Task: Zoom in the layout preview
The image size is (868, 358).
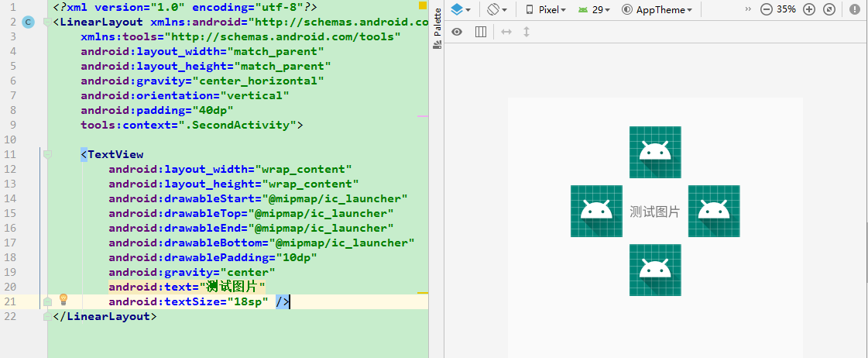Action: point(809,9)
